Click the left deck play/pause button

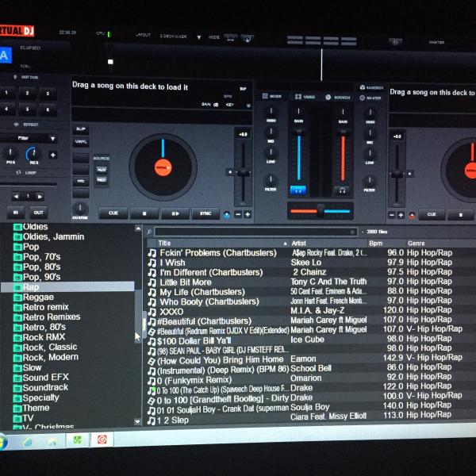pyautogui.click(x=175, y=213)
